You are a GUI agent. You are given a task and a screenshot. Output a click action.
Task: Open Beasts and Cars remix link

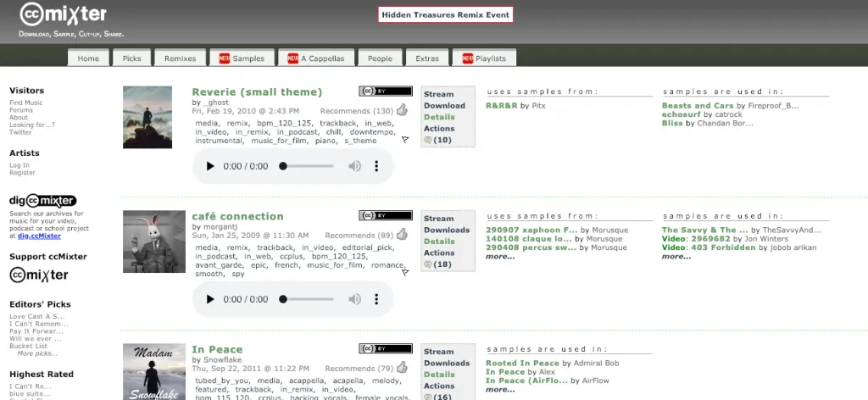698,105
